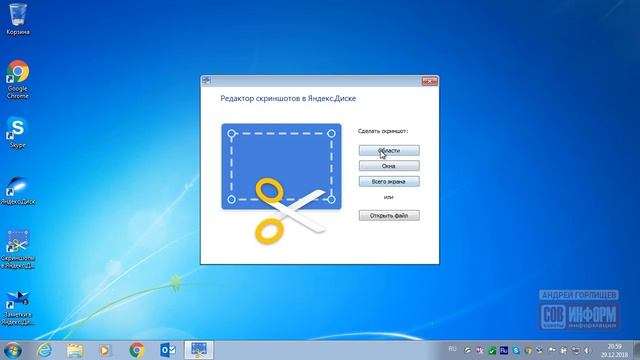Click the Chrome tray icon
Image resolution: width=640 pixels, height=360 pixels.
[528, 351]
